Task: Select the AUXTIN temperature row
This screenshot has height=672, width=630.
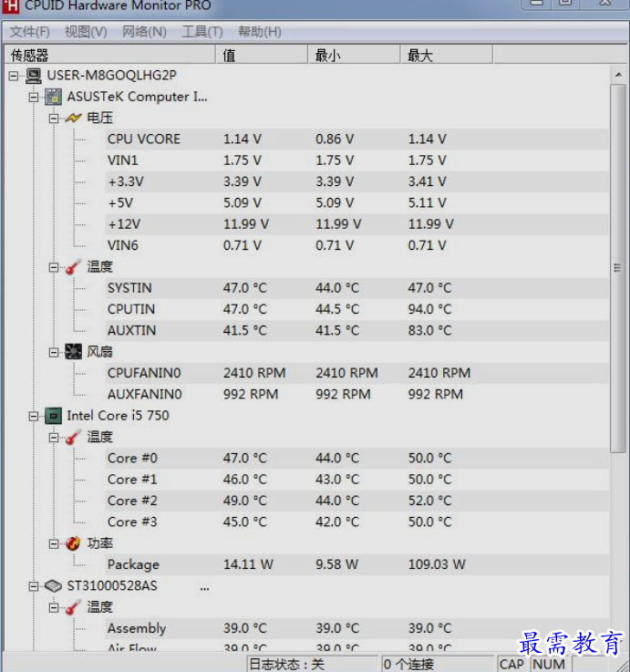Action: click(357, 330)
